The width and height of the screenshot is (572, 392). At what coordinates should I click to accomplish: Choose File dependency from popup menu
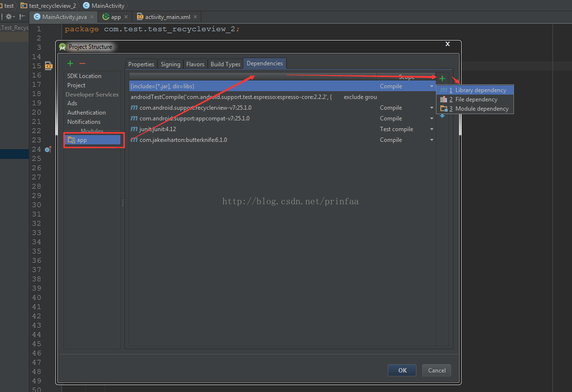(x=475, y=99)
